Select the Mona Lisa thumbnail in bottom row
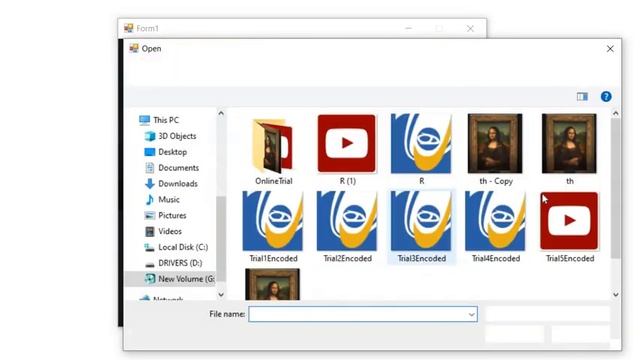 point(273,284)
